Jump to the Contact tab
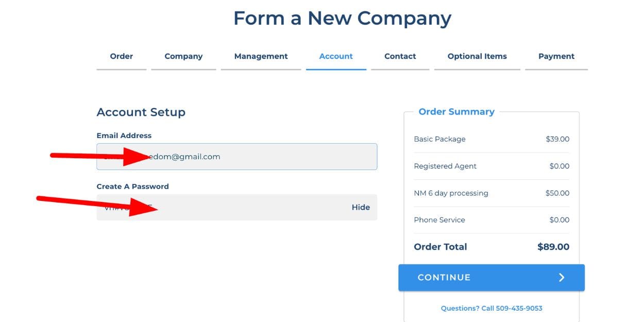The image size is (644, 322). pyautogui.click(x=400, y=57)
